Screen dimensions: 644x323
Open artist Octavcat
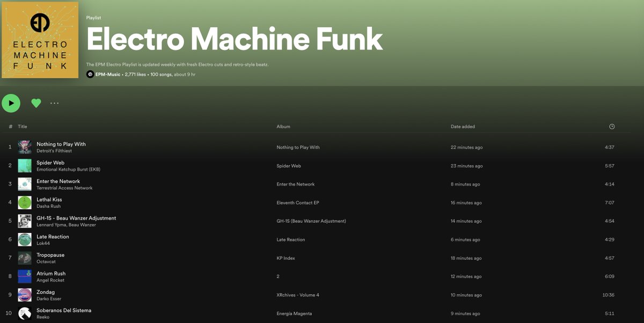pos(46,262)
